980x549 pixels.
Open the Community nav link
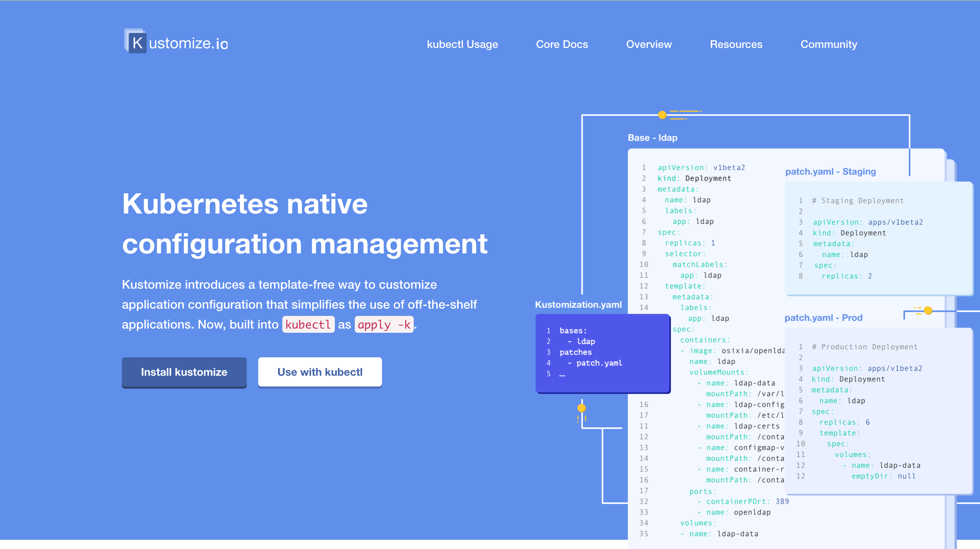pyautogui.click(x=829, y=44)
